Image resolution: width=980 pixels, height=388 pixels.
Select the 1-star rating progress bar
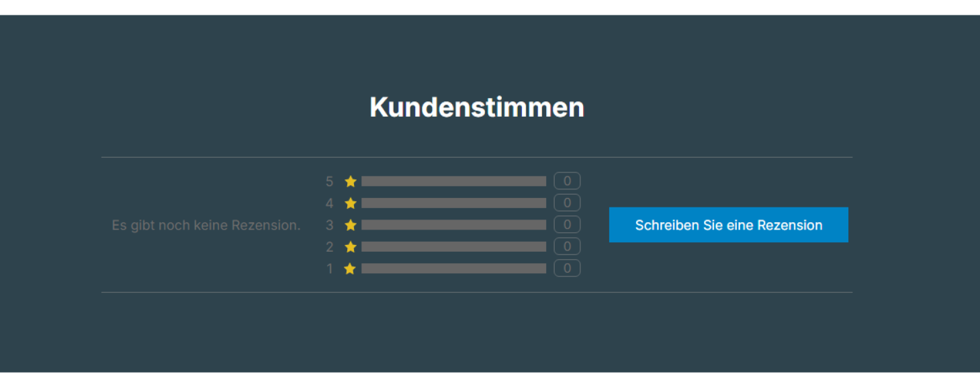(x=453, y=269)
